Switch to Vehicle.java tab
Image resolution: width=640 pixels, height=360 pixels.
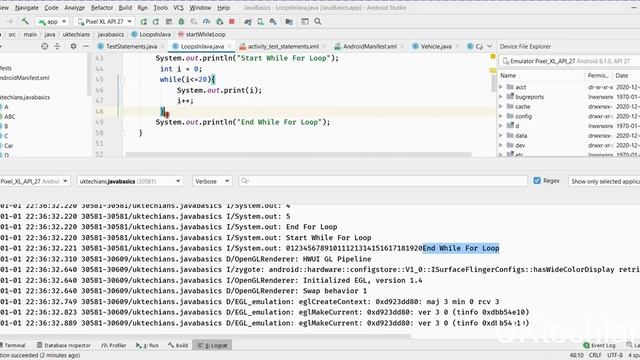point(436,47)
